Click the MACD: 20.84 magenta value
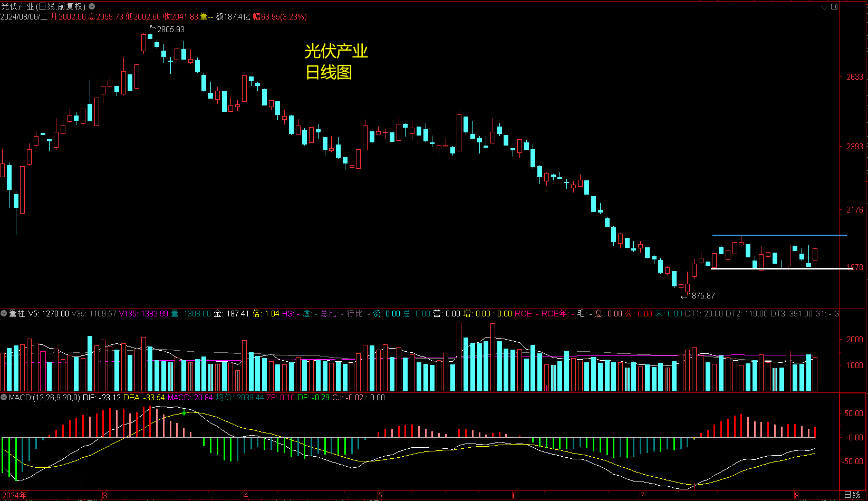The image size is (868, 501). (190, 397)
